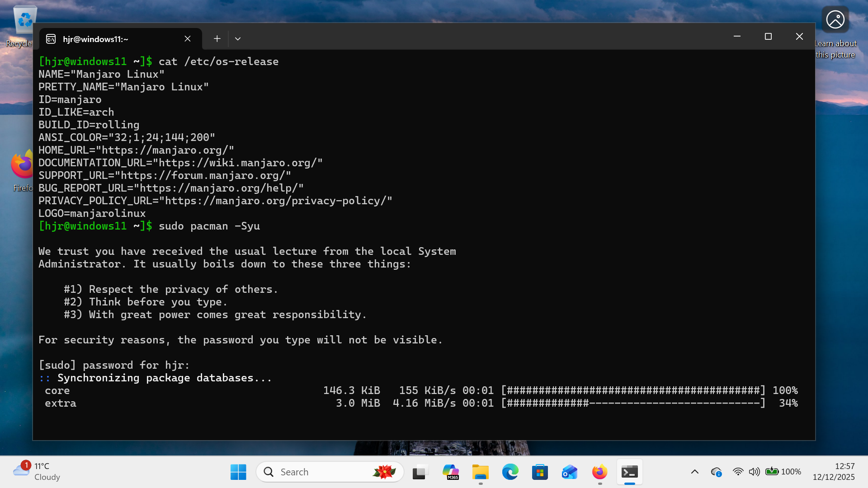Open Wi-Fi network quick settings
The height and width of the screenshot is (488, 868).
pyautogui.click(x=738, y=472)
